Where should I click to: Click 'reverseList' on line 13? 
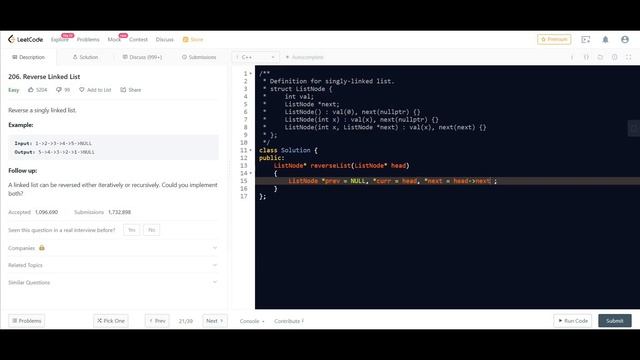pyautogui.click(x=330, y=165)
